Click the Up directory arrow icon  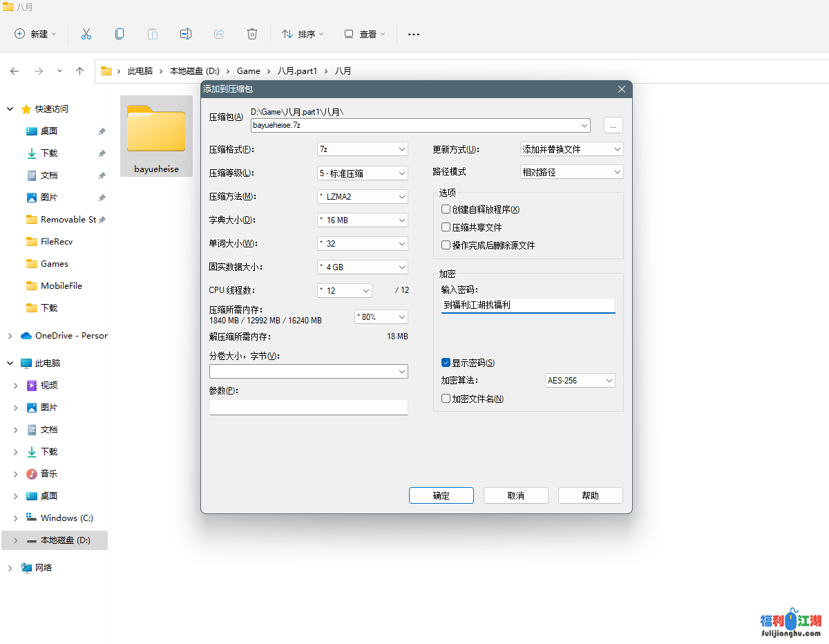pos(80,71)
